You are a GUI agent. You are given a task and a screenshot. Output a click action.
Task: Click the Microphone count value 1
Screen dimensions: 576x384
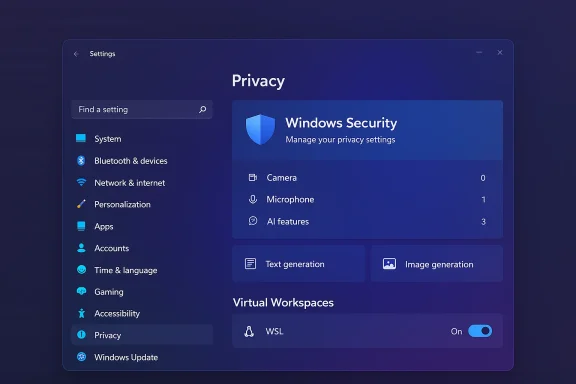point(483,200)
